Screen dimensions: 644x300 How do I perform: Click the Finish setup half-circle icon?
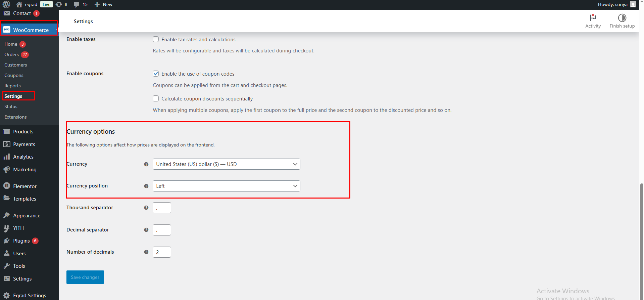(x=622, y=17)
